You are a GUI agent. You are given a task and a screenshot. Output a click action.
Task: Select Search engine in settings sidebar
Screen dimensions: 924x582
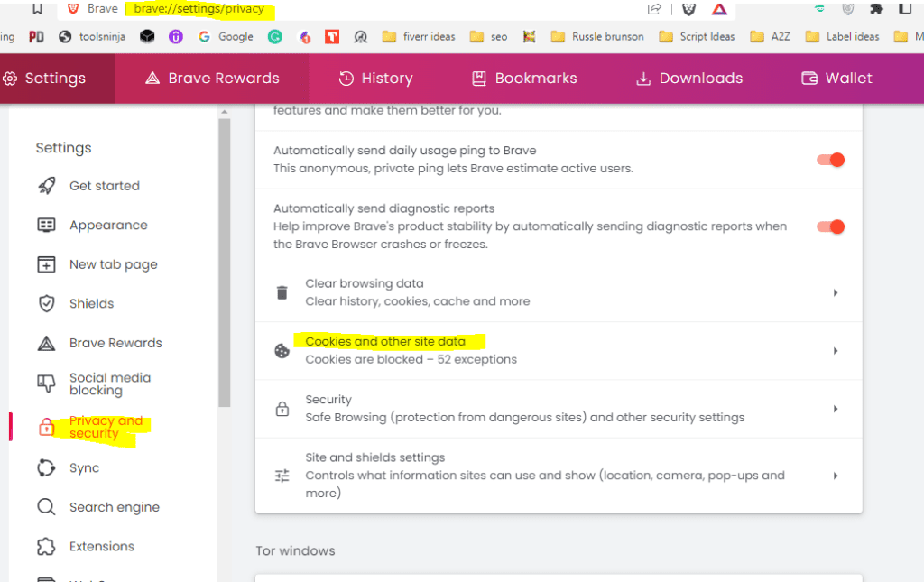pos(97,507)
